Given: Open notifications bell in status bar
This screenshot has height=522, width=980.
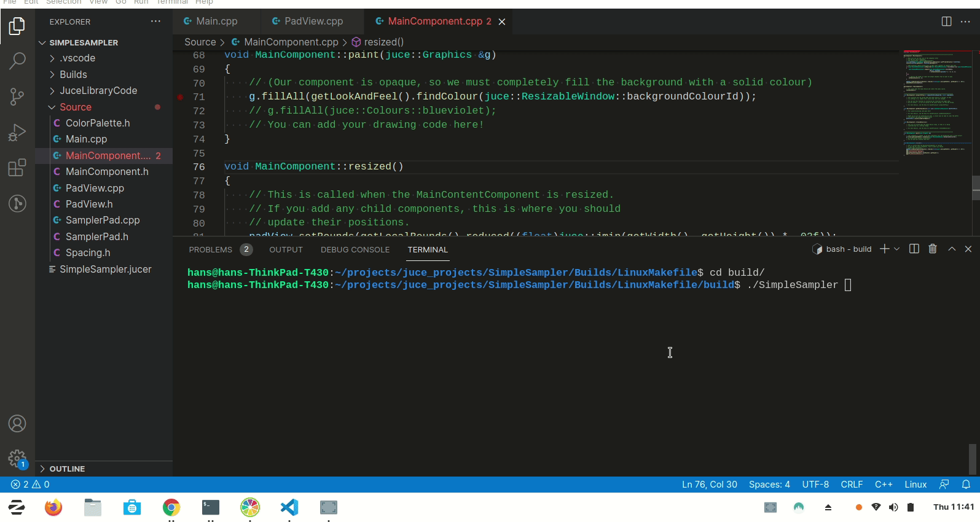Looking at the screenshot, I should (966, 485).
